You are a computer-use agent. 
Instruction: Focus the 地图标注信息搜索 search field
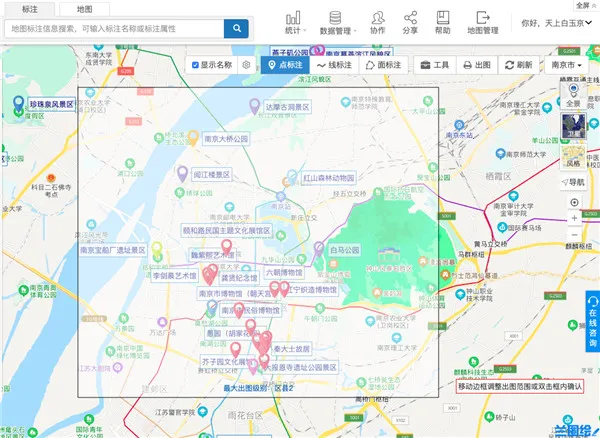[114, 28]
